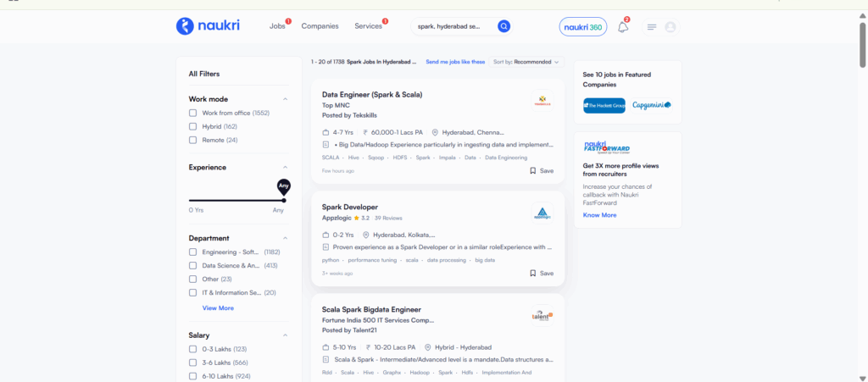The width and height of the screenshot is (868, 382).
Task: Click the experience slider handle
Action: (284, 200)
